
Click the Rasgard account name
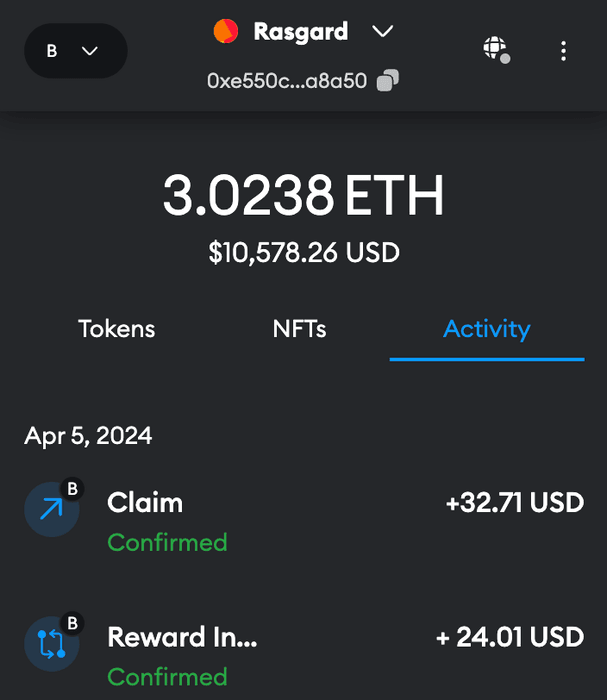[300, 32]
